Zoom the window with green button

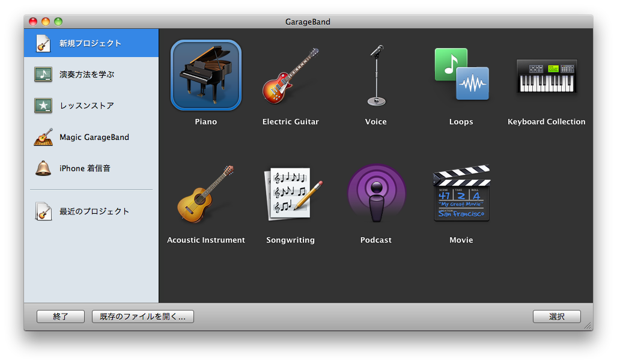click(x=58, y=22)
